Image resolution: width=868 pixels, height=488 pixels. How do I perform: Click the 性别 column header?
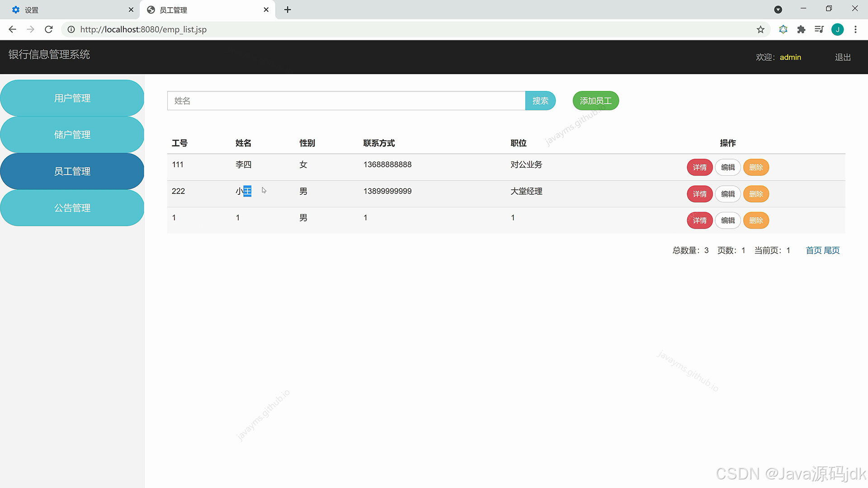point(307,143)
